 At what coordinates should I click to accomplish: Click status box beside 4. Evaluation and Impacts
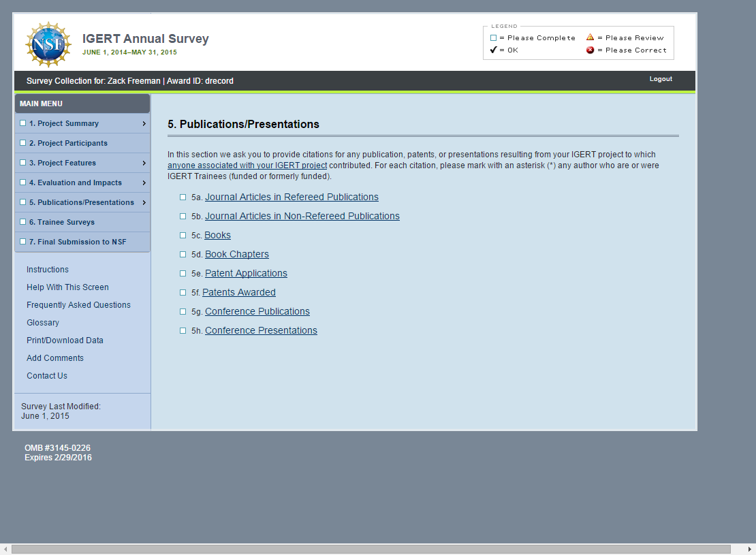tap(22, 183)
